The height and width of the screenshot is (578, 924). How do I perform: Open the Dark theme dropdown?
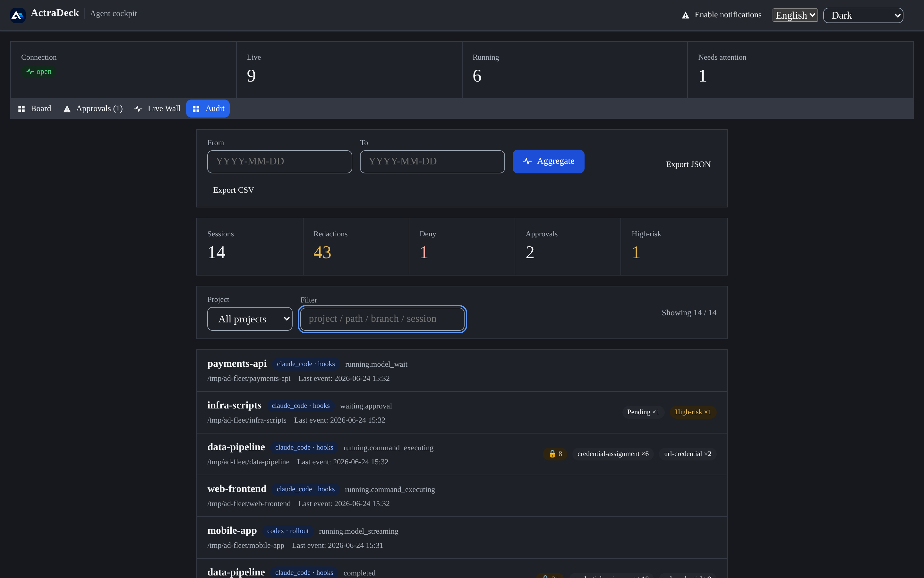tap(863, 15)
